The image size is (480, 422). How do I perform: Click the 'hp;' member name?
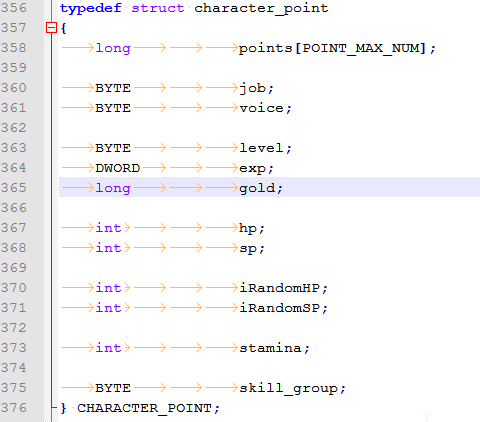point(252,228)
